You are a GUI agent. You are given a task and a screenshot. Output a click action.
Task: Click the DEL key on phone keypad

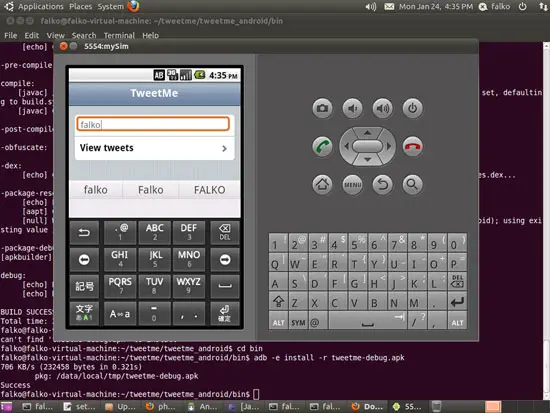[x=224, y=232]
